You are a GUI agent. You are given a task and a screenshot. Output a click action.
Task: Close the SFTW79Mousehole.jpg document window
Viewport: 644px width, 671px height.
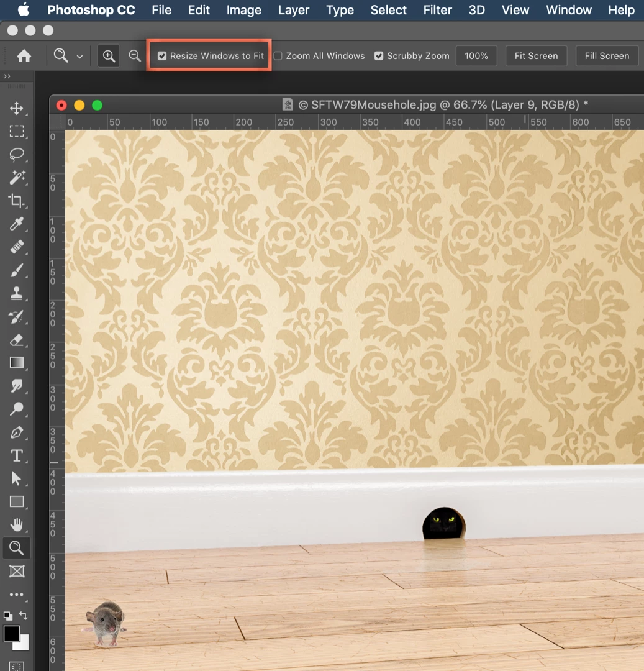coord(61,105)
